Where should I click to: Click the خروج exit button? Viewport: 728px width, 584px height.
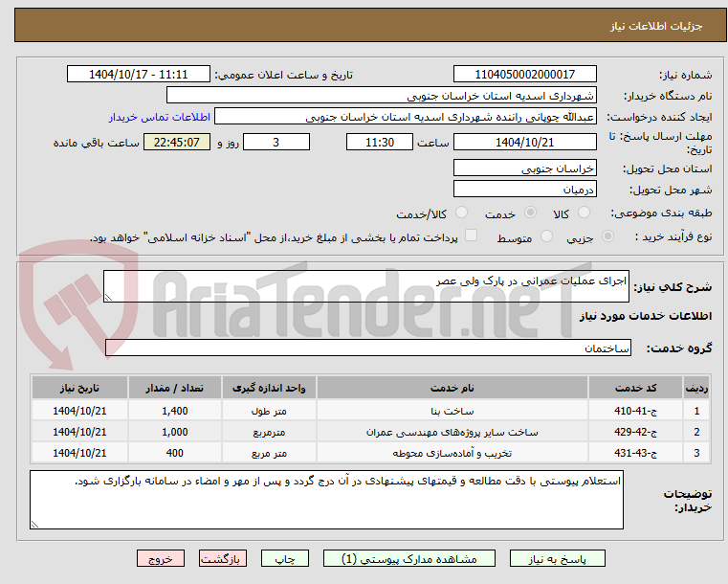(161, 559)
